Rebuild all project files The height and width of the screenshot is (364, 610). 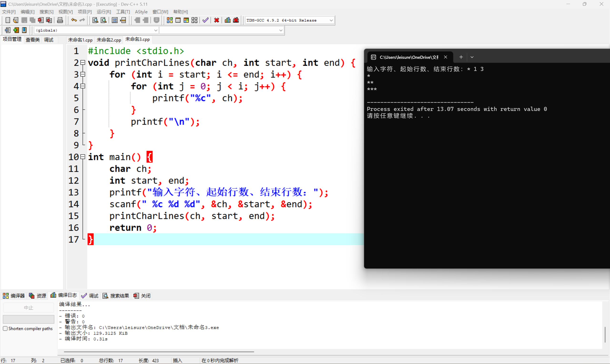pyautogui.click(x=194, y=20)
